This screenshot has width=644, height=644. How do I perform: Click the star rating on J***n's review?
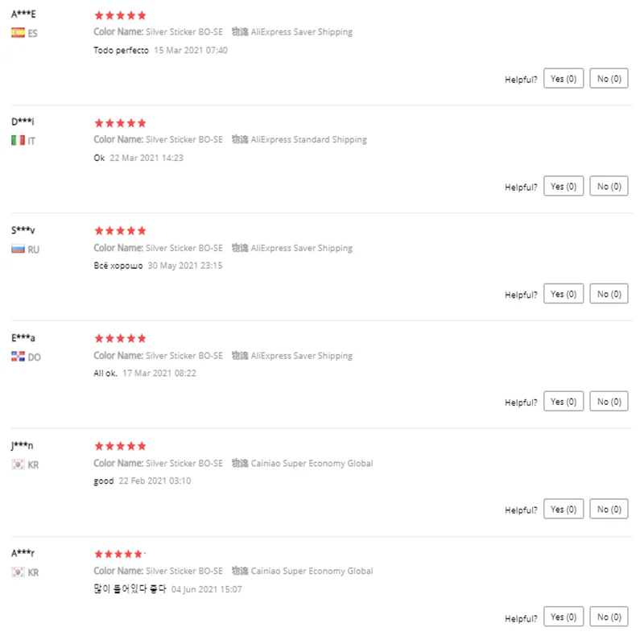tap(120, 446)
